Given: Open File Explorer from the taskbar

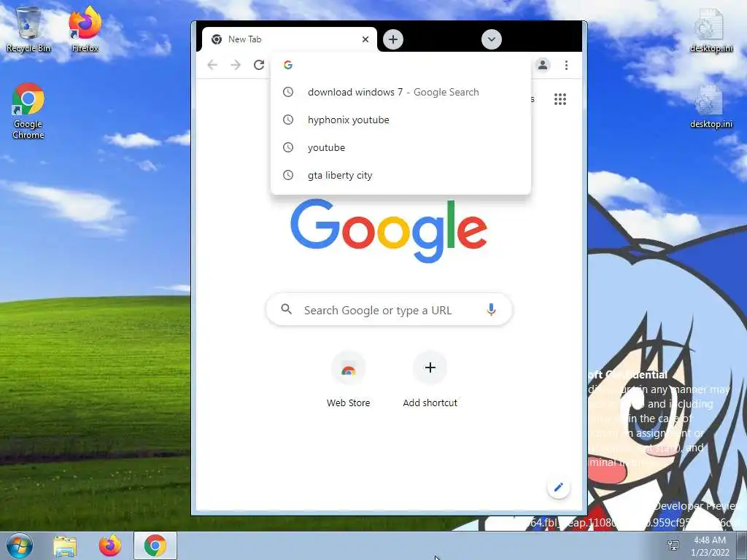Looking at the screenshot, I should point(65,546).
